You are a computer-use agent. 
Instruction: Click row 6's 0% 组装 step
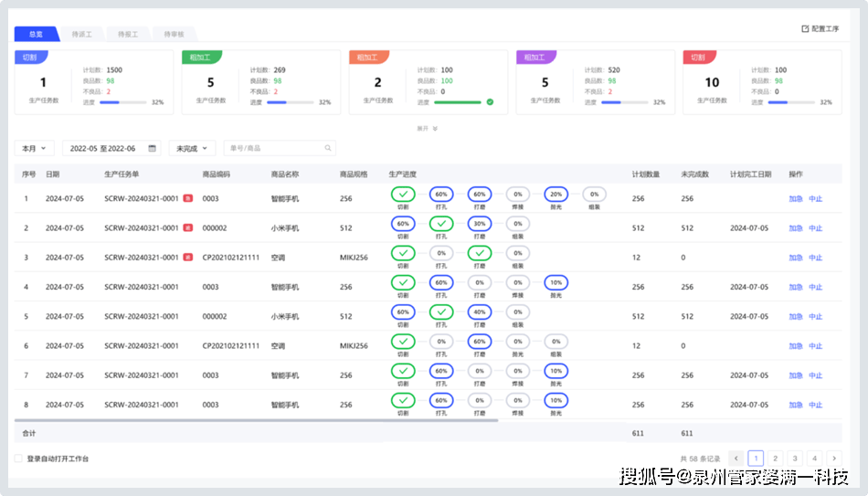tap(556, 342)
